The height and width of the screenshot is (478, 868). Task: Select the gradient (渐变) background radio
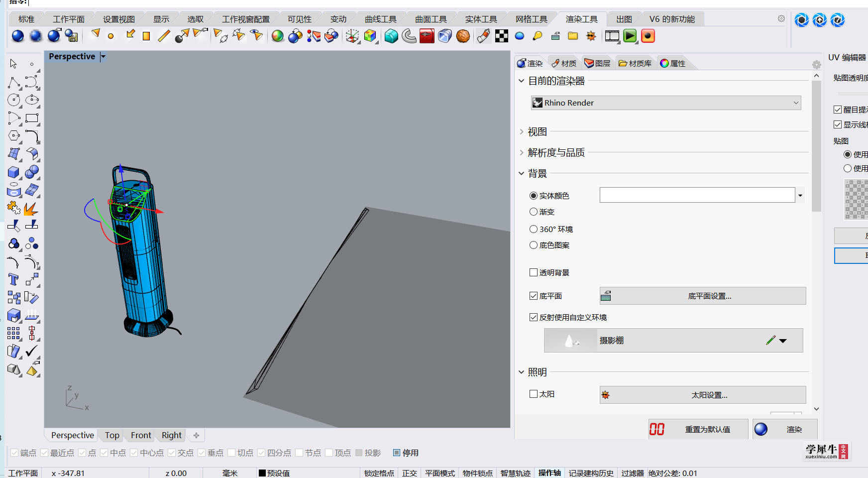[x=534, y=212]
